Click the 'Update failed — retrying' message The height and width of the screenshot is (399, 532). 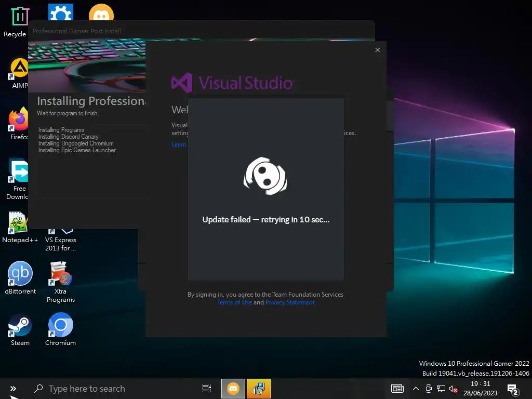tap(265, 220)
